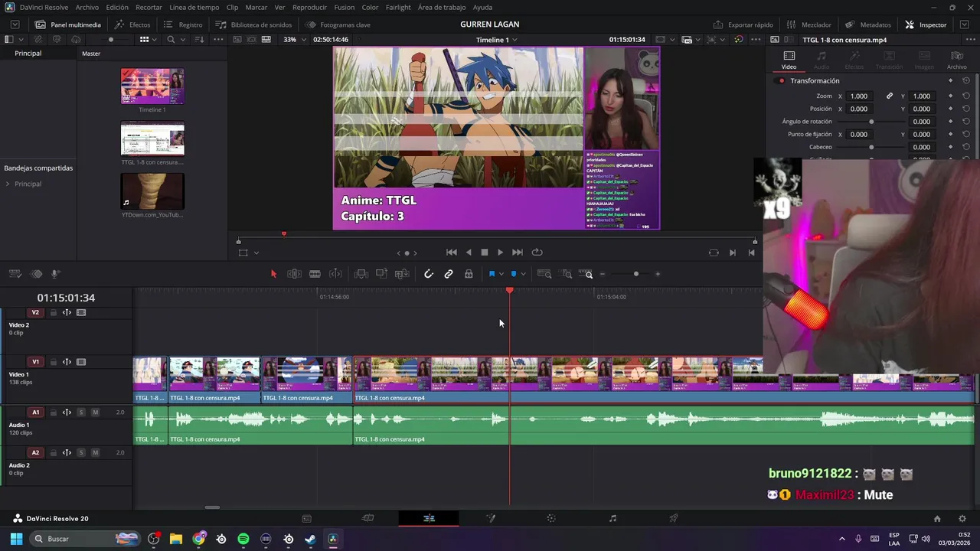
Task: Click the Zoom X value field
Action: (x=859, y=96)
